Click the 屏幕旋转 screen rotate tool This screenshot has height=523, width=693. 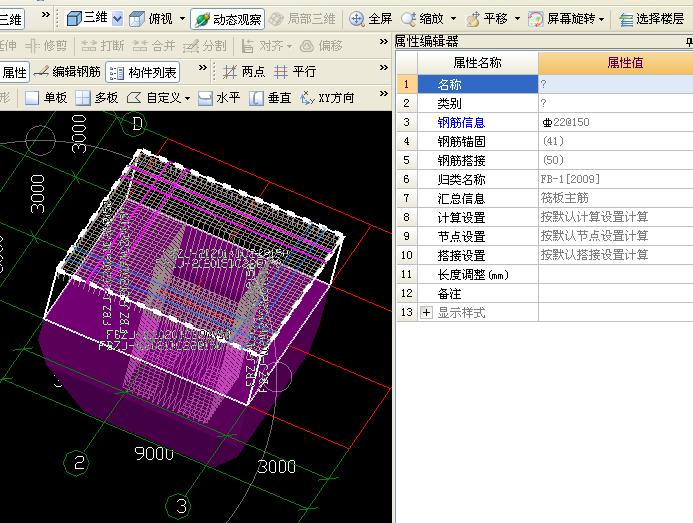pos(561,19)
